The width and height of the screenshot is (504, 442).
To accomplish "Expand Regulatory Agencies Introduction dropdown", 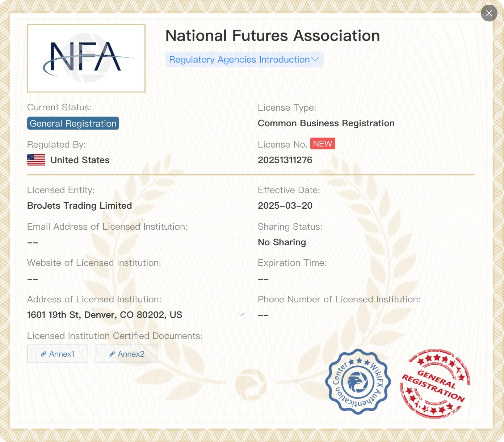I will 244,59.
